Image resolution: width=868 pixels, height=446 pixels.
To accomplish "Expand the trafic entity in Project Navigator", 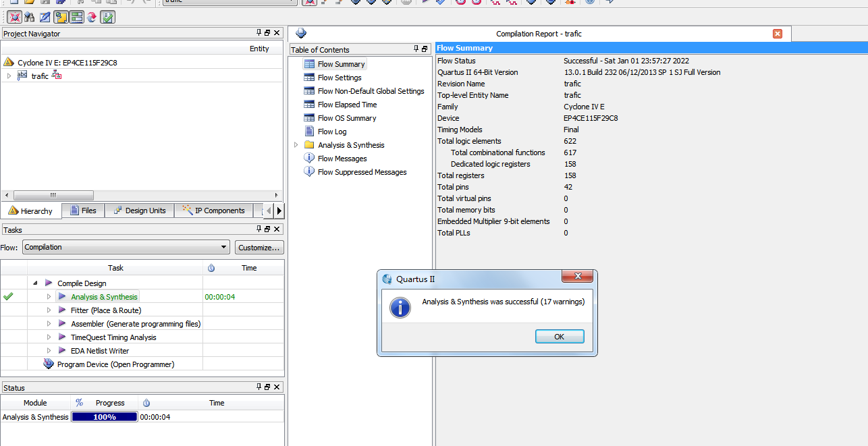I will pos(9,76).
